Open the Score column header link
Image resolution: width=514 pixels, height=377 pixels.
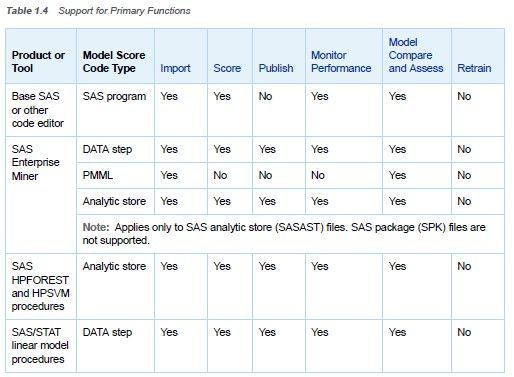227,68
